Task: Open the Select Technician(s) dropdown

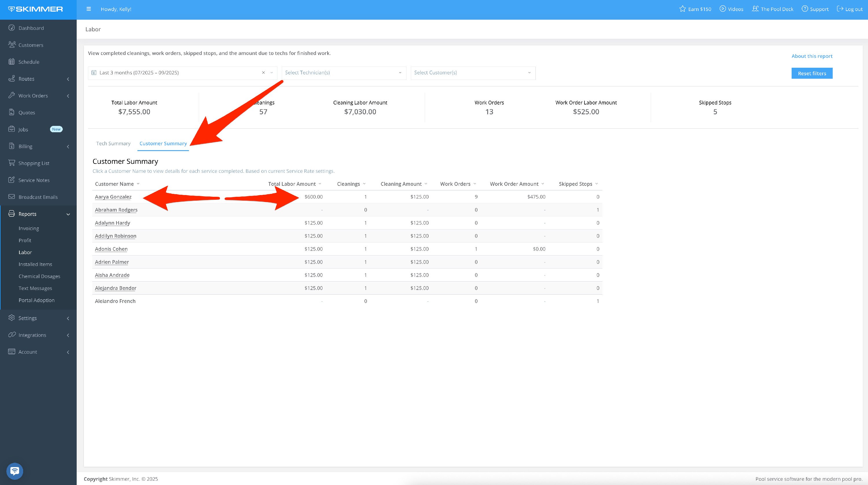Action: coord(344,73)
